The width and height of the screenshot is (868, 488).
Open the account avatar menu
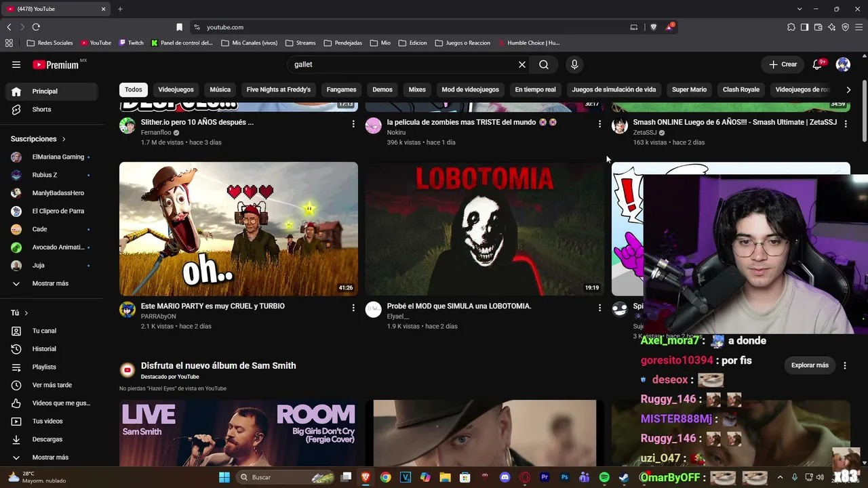[x=843, y=64]
